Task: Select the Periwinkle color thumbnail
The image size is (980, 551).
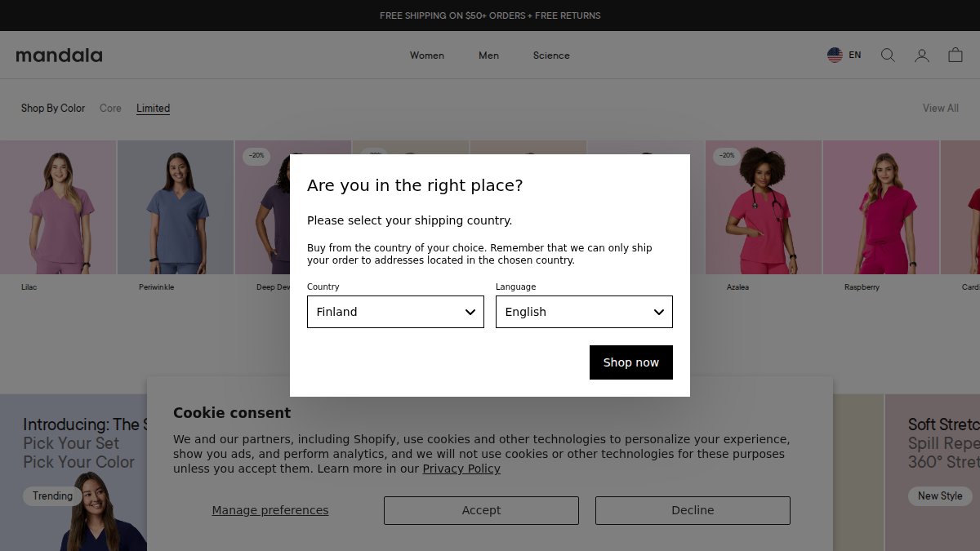Action: (x=176, y=207)
